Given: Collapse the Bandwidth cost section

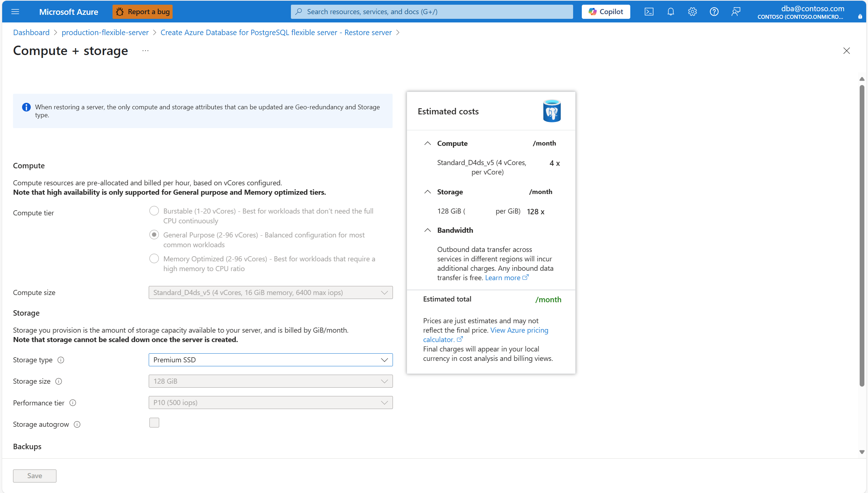Looking at the screenshot, I should 428,230.
